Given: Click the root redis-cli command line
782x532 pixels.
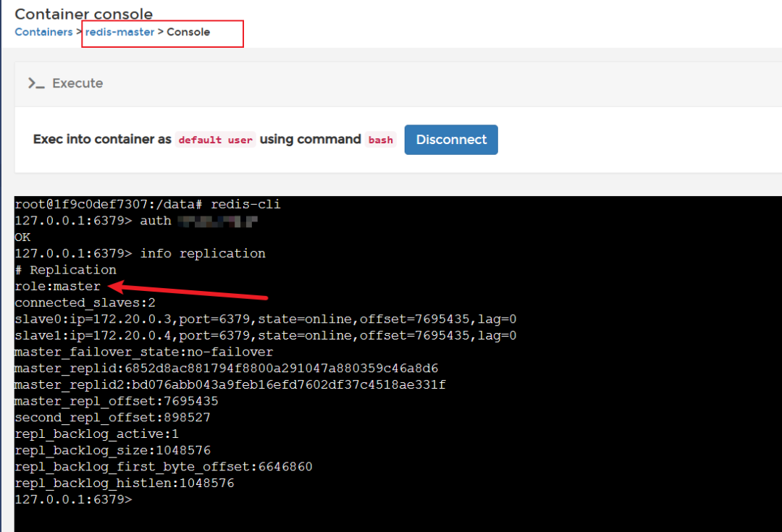Looking at the screenshot, I should point(148,204).
